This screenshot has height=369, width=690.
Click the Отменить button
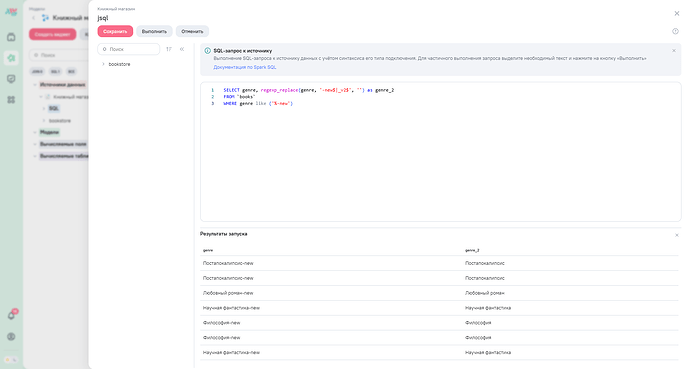click(192, 31)
